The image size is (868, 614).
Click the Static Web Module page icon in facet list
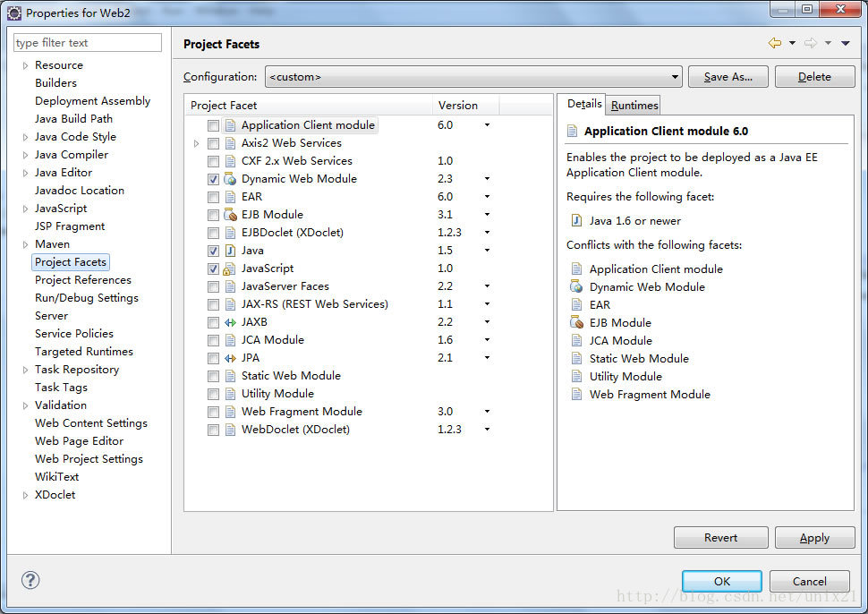[x=230, y=376]
